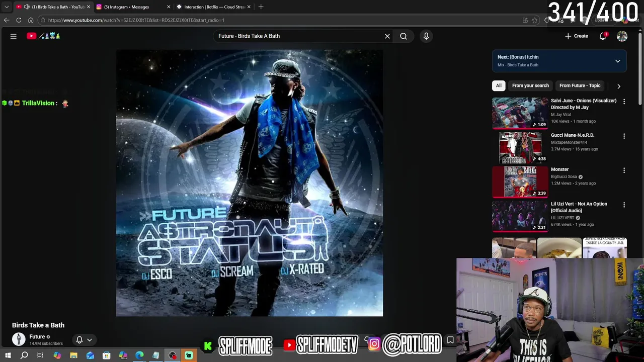The image size is (644, 362).
Task: Go back with the browser back arrow
Action: tap(7, 20)
